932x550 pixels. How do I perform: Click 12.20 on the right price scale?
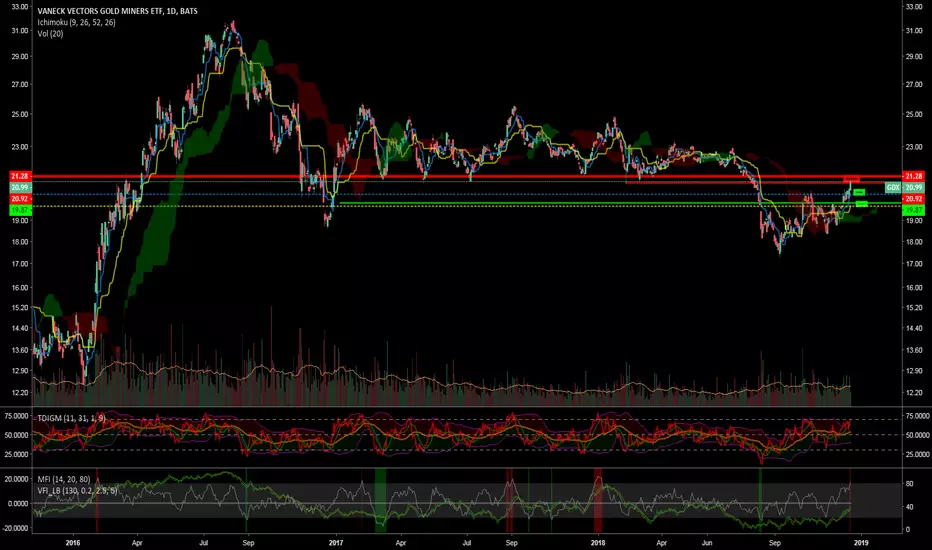914,392
